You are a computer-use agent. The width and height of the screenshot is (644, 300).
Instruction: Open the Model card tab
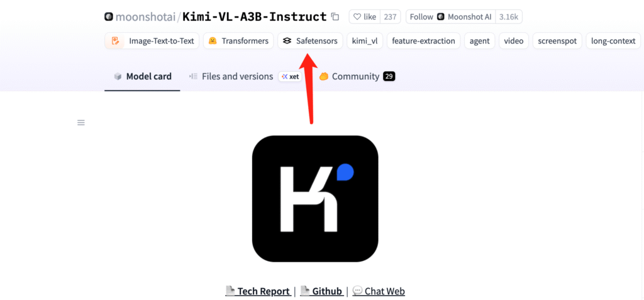coord(142,77)
